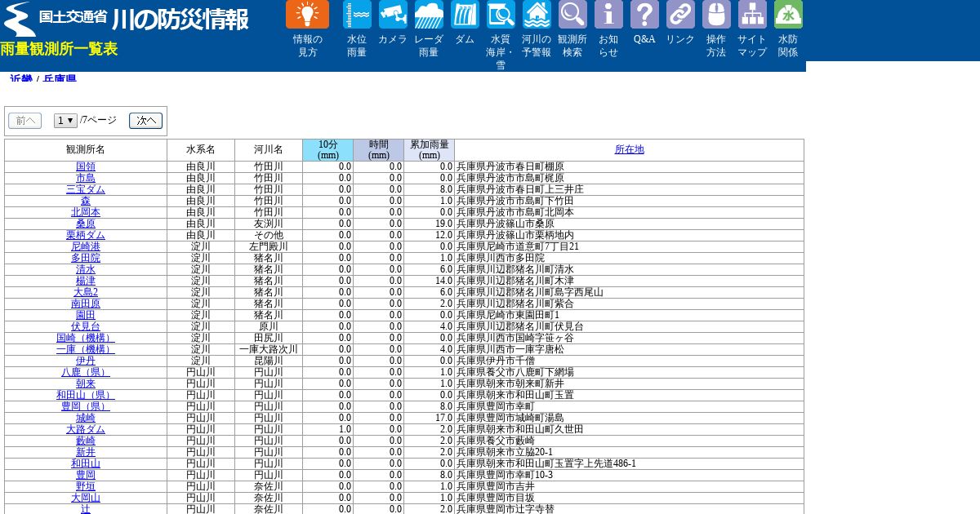Click cumulative rainfall value 17.0
This screenshot has width=980, height=514.
coord(443,418)
